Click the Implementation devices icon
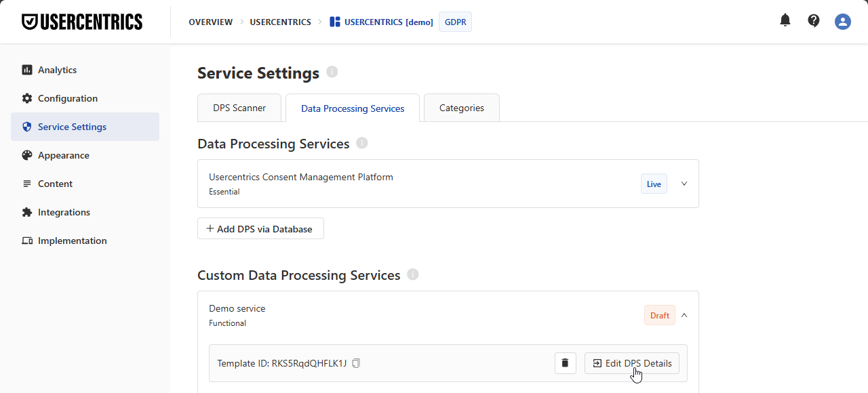The image size is (868, 393). point(27,241)
